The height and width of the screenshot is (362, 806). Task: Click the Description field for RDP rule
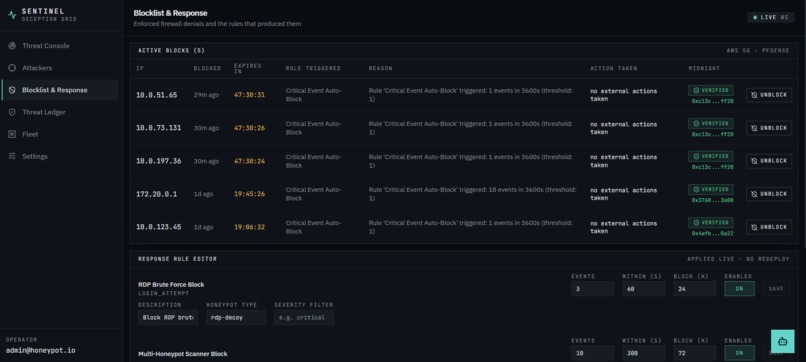[x=168, y=317]
